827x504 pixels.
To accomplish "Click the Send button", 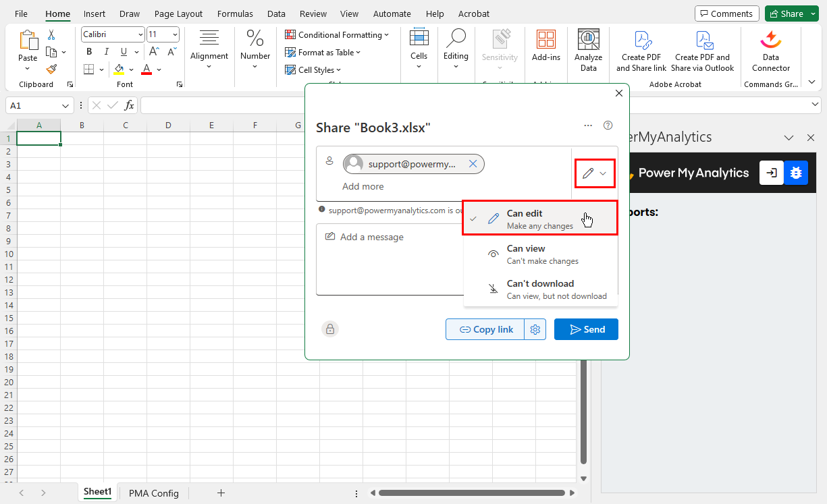I will (x=586, y=329).
